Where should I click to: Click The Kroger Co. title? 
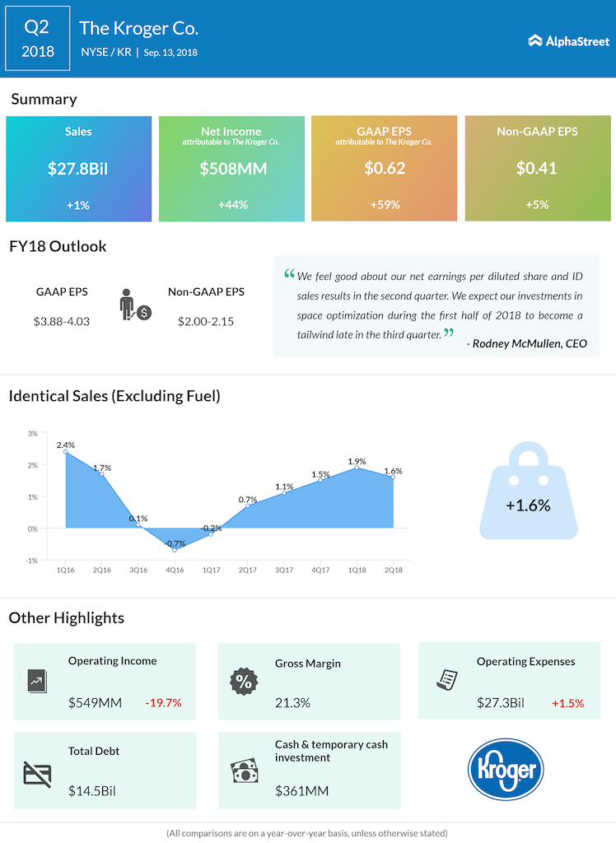(x=139, y=28)
